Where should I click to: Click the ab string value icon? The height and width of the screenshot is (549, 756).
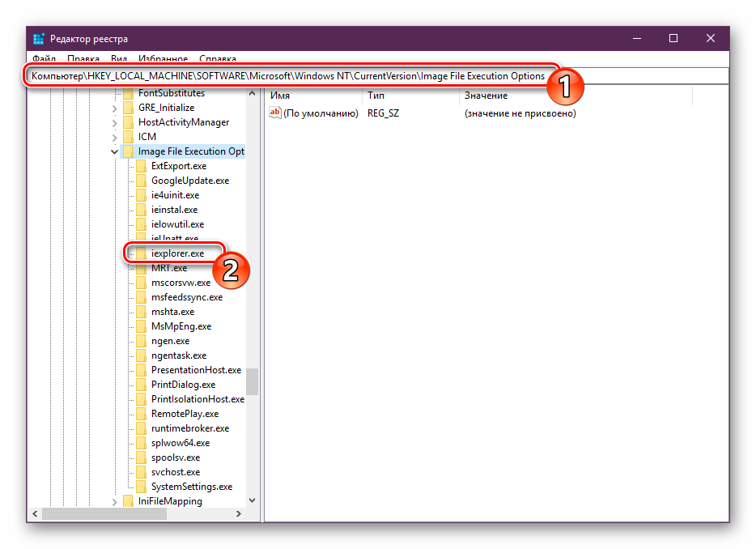[275, 113]
